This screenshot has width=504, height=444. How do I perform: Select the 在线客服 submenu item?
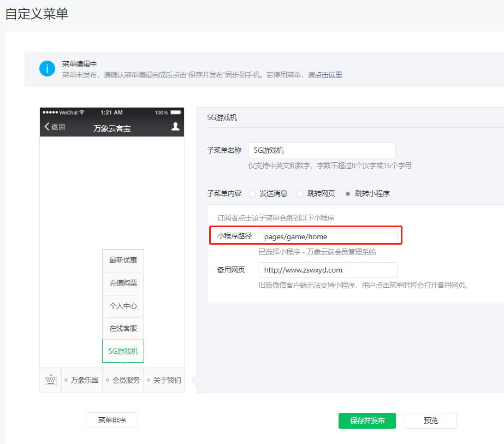123,329
